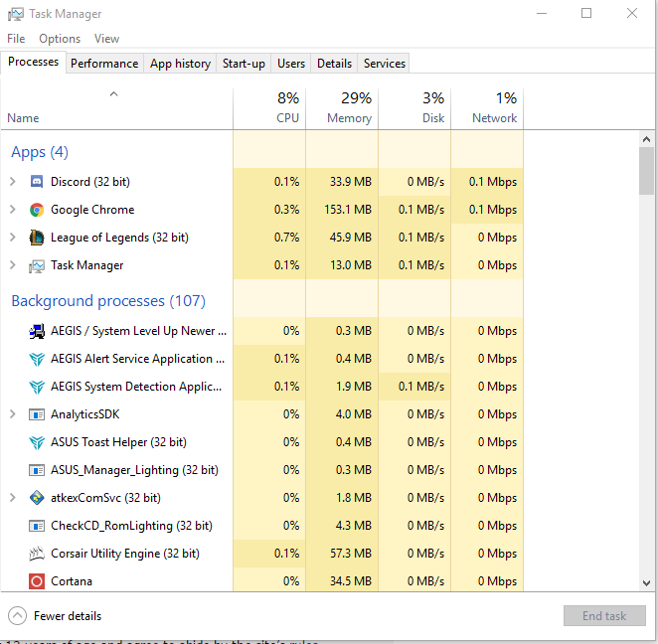Switch to the Performance tab
This screenshot has height=644, width=658.
coord(104,64)
